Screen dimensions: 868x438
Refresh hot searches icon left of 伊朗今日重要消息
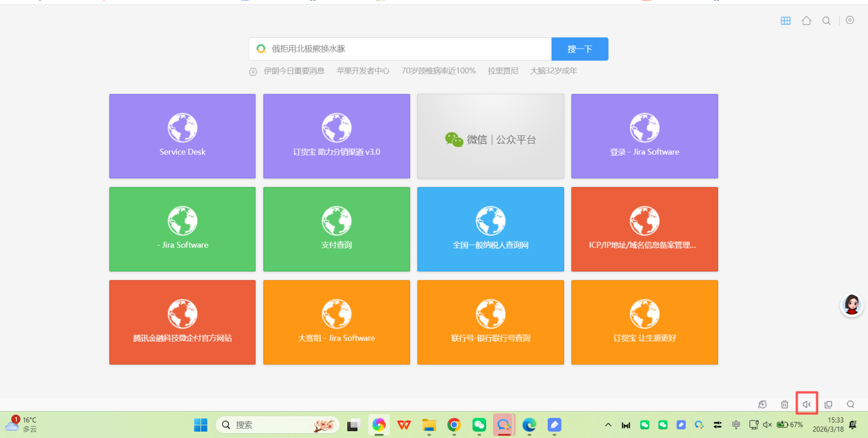click(x=253, y=72)
